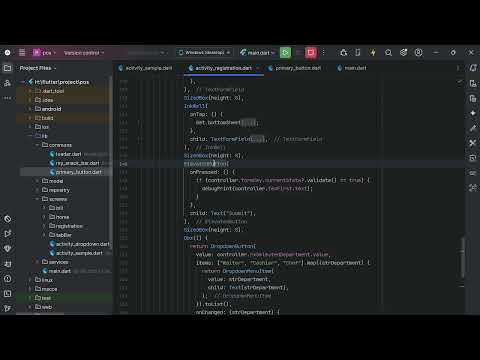This screenshot has width=480, height=360.
Task: Expand the web folder
Action: coord(30,307)
